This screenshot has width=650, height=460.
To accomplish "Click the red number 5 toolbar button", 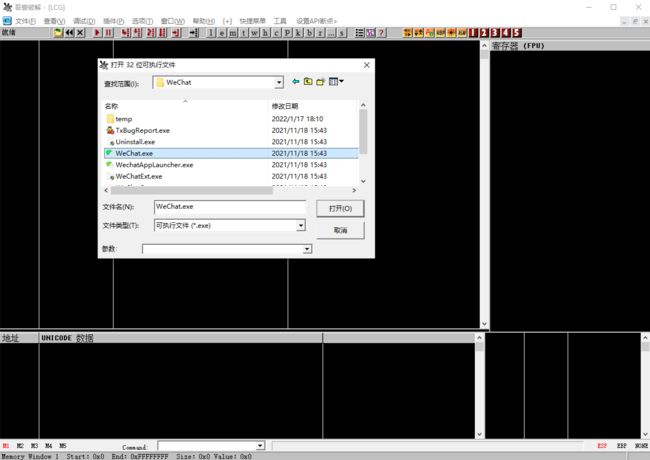I will [x=517, y=33].
